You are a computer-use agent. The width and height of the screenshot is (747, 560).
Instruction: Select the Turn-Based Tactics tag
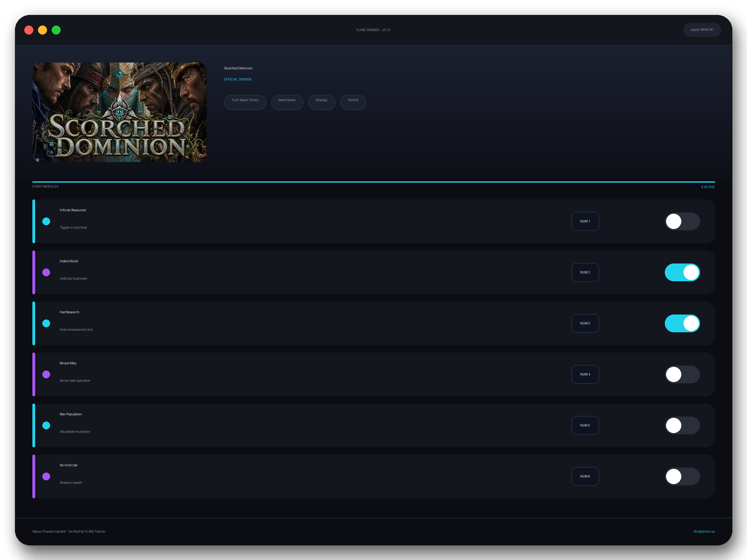tap(245, 102)
